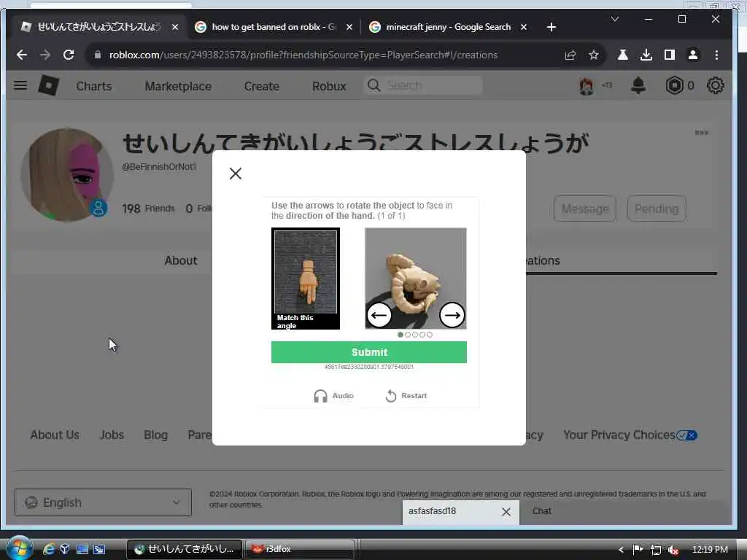Click the muted volume tray icon
The height and width of the screenshot is (560, 747).
click(673, 550)
